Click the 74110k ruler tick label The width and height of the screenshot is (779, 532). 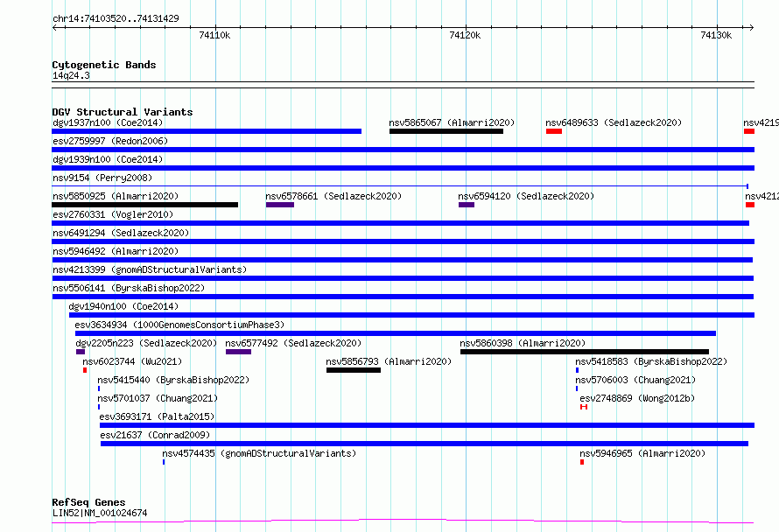[x=214, y=35]
